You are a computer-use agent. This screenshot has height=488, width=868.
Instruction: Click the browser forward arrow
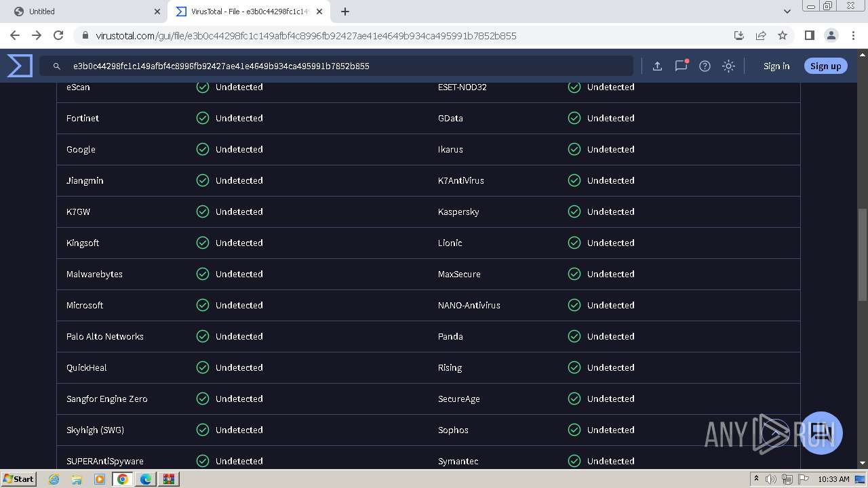point(37,35)
